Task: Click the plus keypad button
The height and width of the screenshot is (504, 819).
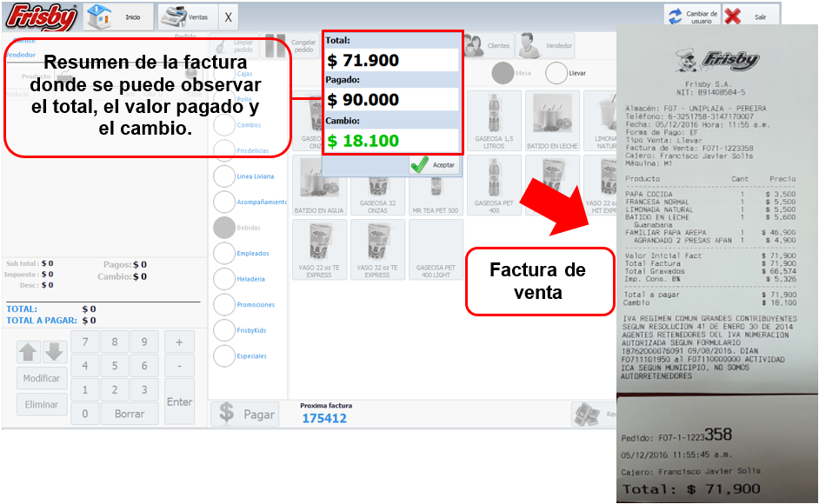Action: [179, 342]
